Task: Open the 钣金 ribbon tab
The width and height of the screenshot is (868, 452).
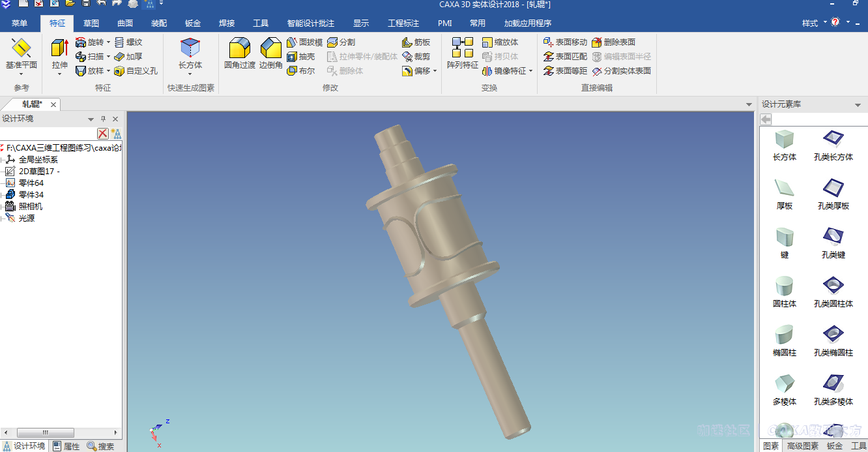Action: coord(193,23)
